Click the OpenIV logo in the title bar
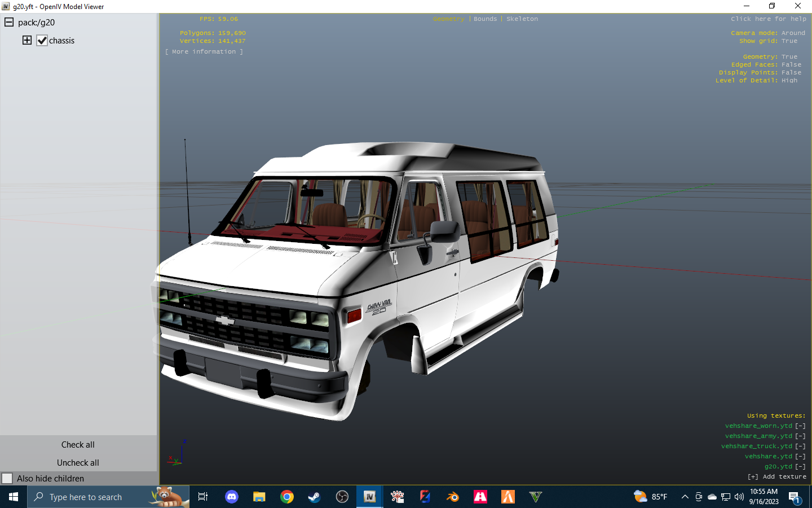This screenshot has width=812, height=508. (6, 6)
